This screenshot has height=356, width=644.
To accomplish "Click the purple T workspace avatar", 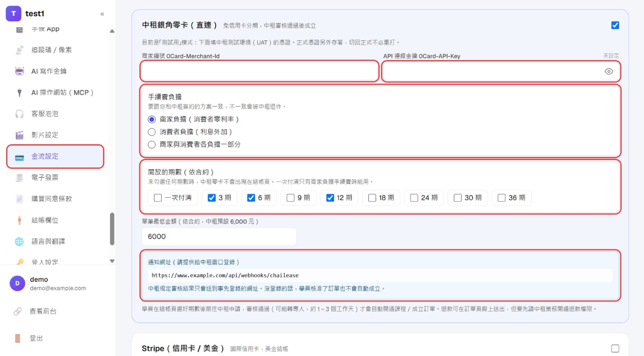I will [13, 14].
